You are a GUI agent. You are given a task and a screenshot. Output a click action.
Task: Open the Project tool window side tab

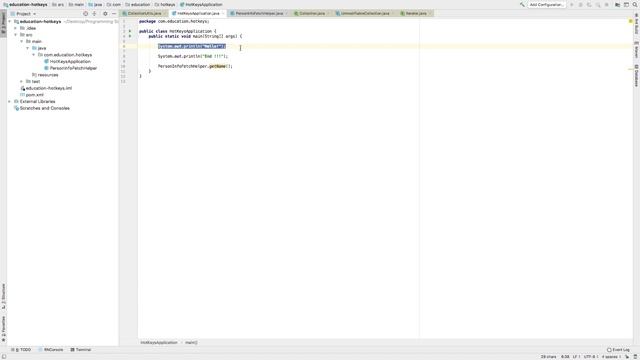pos(3,24)
